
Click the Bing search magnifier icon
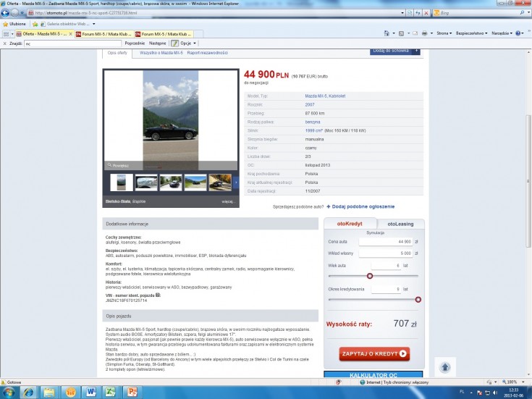click(x=522, y=13)
